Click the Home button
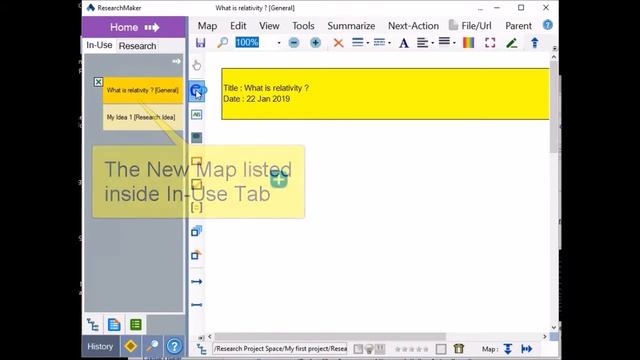This screenshot has width=640, height=360. pos(134,27)
